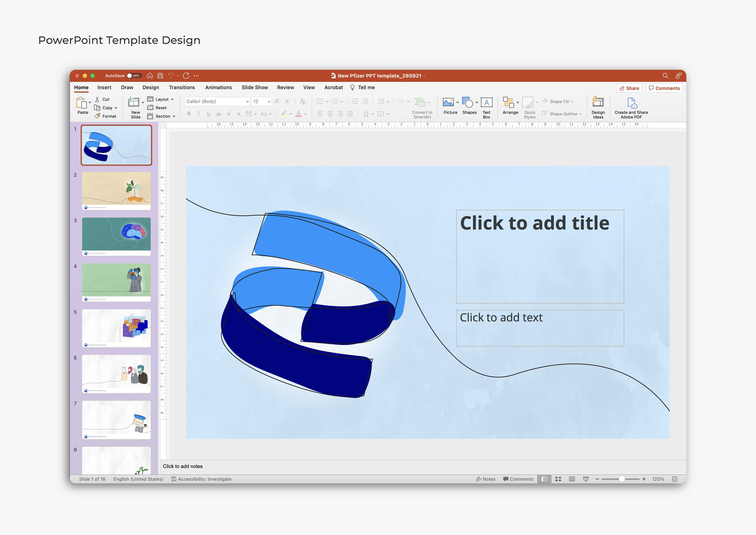This screenshot has width=756, height=535.
Task: Click the zoom slider handle
Action: (622, 479)
